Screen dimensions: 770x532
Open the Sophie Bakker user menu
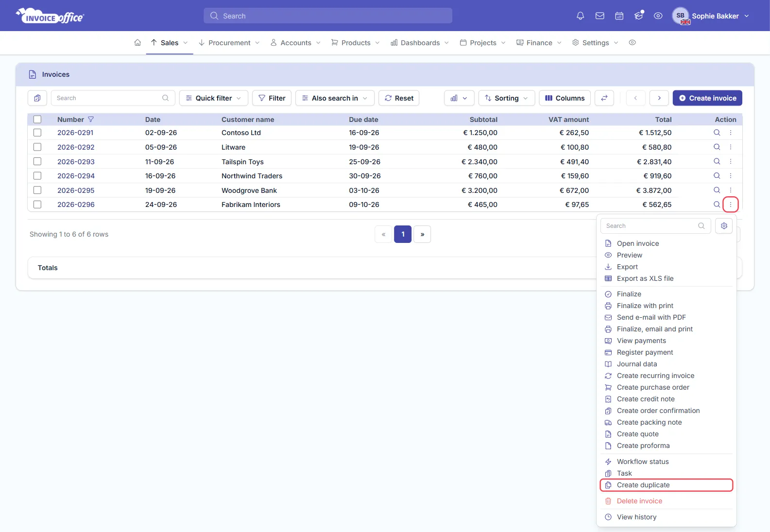[711, 16]
